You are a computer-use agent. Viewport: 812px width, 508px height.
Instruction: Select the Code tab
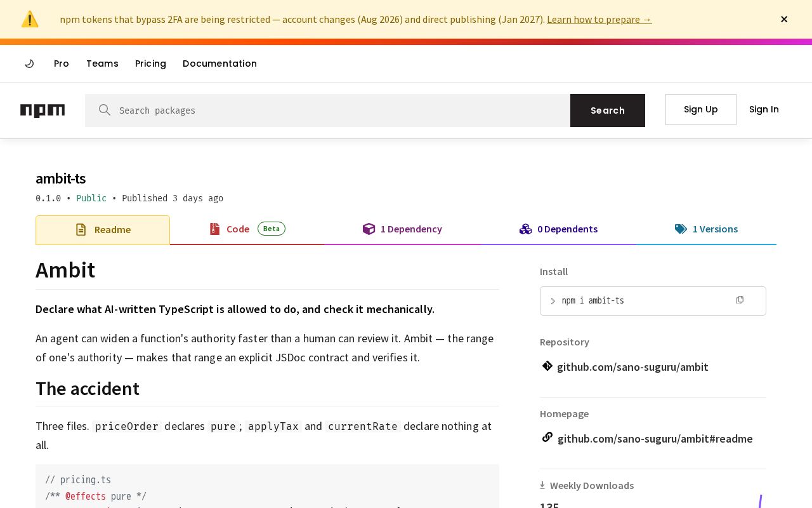[x=247, y=229]
